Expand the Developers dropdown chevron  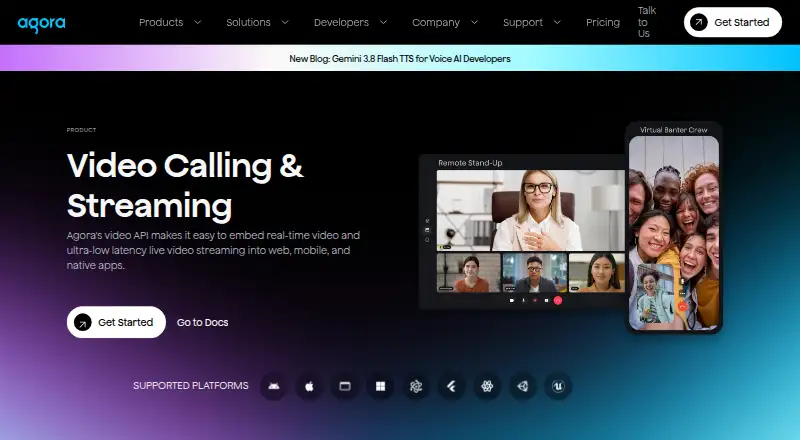pos(383,22)
